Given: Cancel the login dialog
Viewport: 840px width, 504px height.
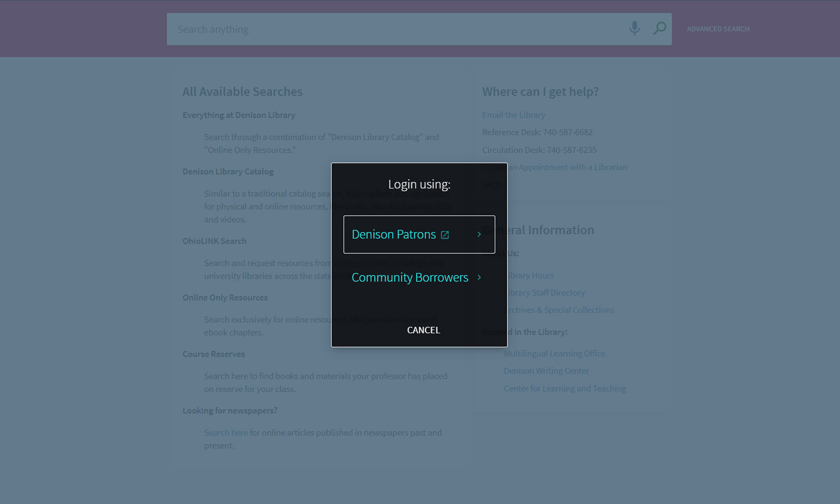Looking at the screenshot, I should coord(423,330).
